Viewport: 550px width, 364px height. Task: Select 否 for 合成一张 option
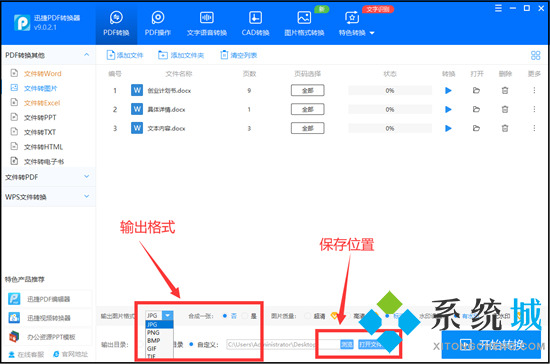click(x=225, y=316)
